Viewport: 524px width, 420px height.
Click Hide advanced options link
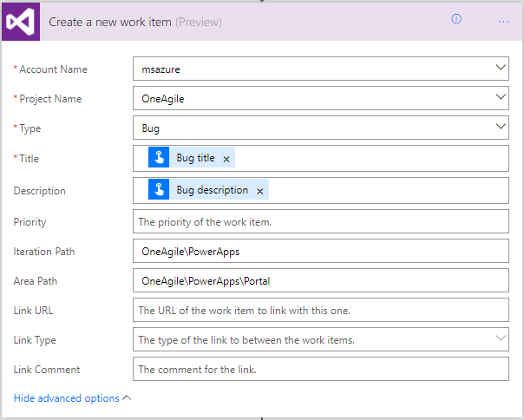(x=66, y=398)
